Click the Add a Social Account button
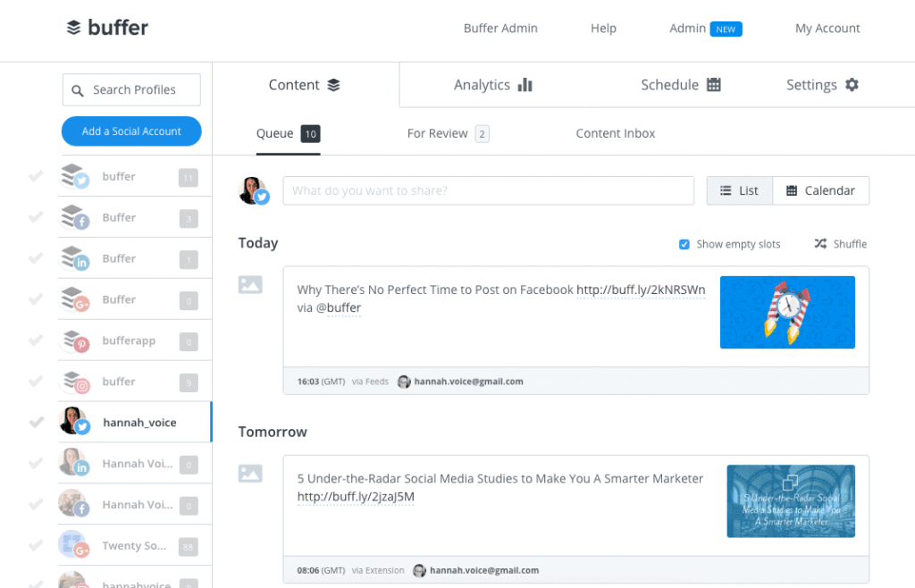The width and height of the screenshot is (915, 588). tap(131, 131)
